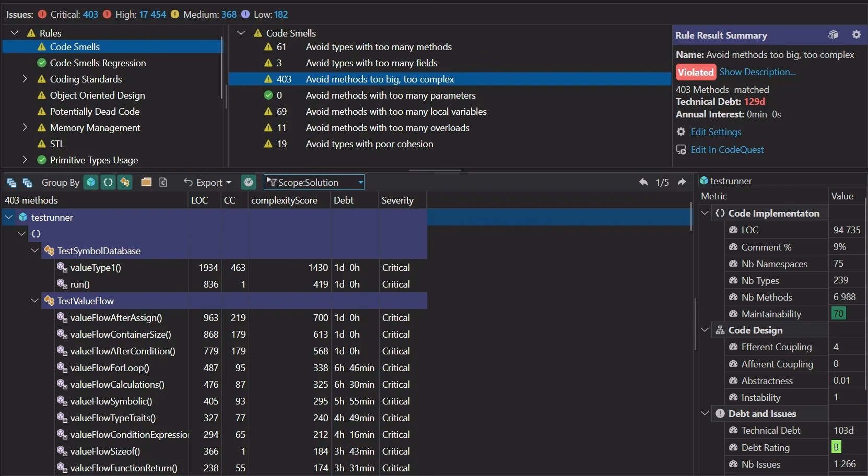Image resolution: width=868 pixels, height=476 pixels.
Task: Click the source file icon in toolbar
Action: [x=163, y=182]
